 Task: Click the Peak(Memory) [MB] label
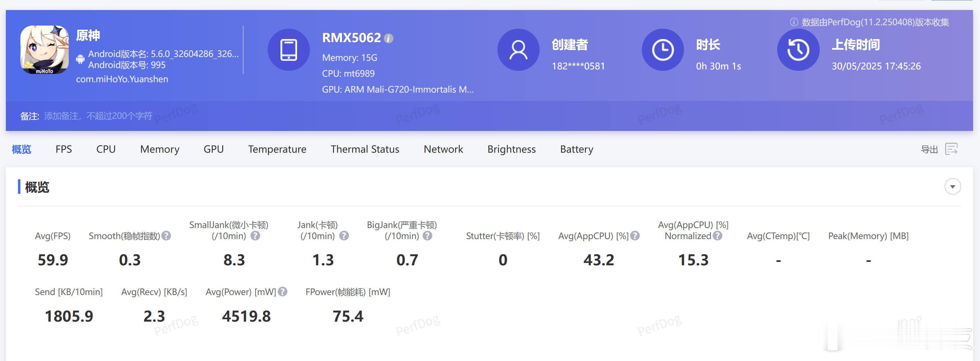coord(868,236)
